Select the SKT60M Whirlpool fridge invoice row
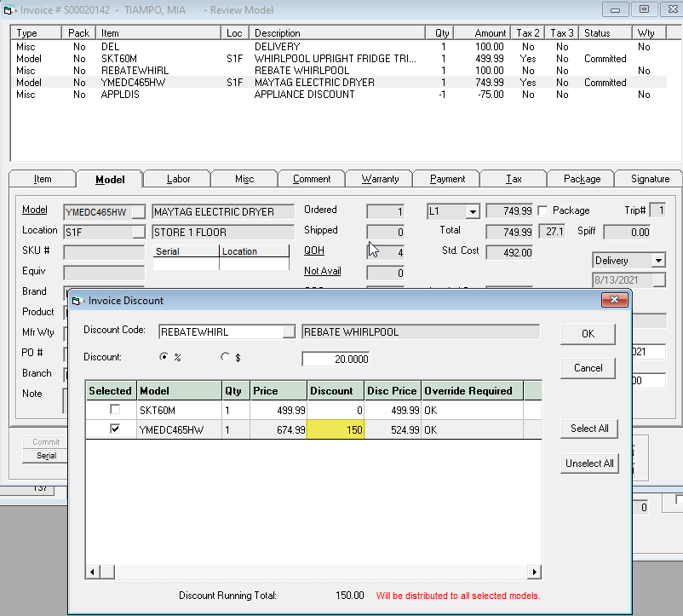Screen dimensions: 683x616 [339, 59]
